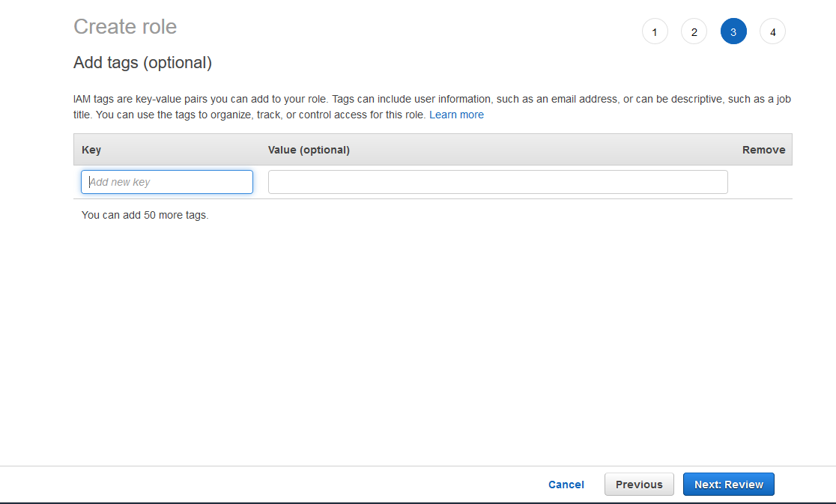Continue with Next: Review button
Viewport: 836px width, 504px height.
728,485
